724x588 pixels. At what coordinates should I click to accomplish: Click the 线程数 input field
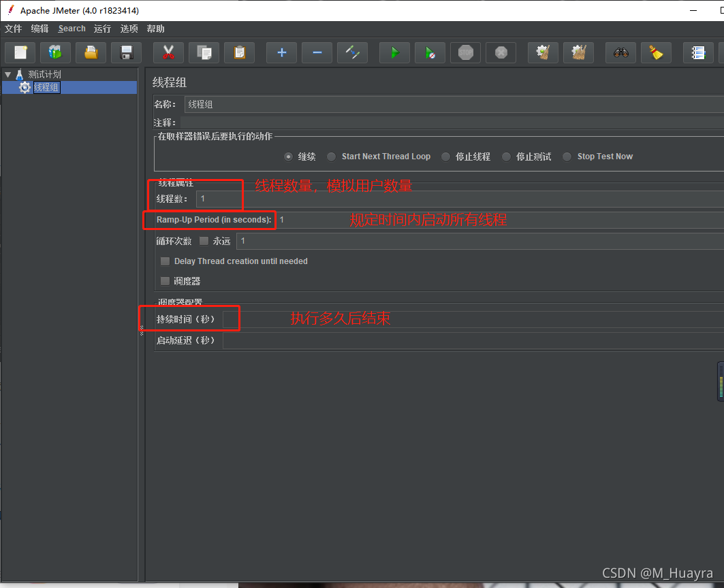point(460,199)
